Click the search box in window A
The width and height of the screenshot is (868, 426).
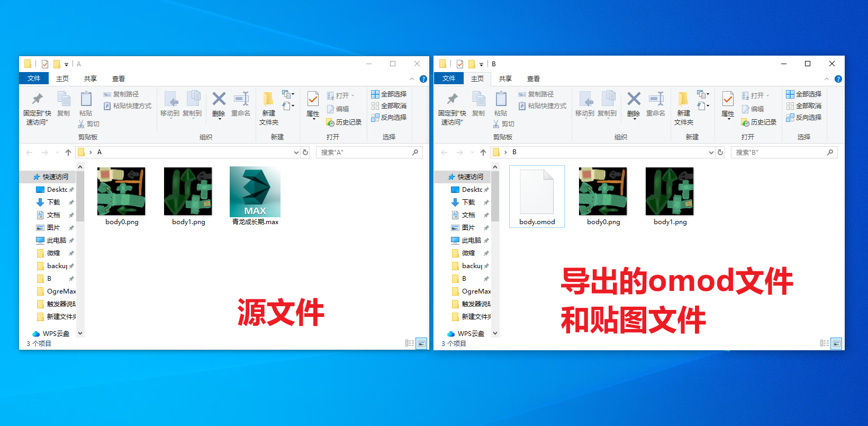pos(369,153)
